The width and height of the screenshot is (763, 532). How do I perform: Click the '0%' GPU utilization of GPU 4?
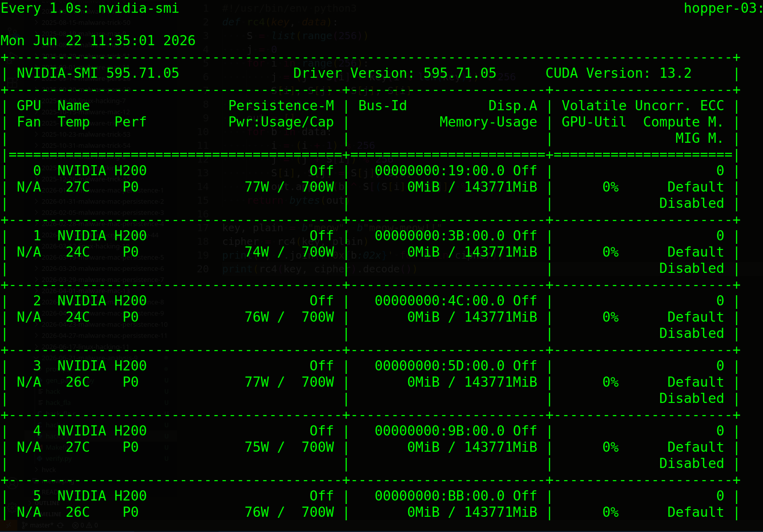click(611, 447)
